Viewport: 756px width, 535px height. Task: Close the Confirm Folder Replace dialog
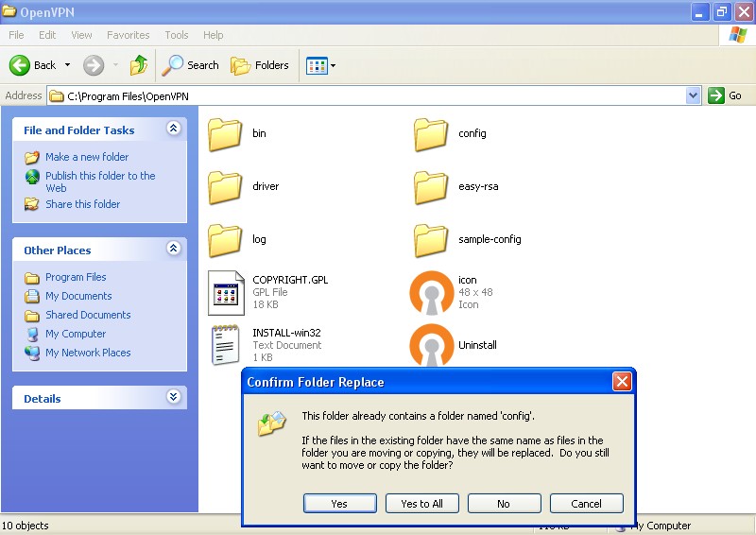pyautogui.click(x=622, y=382)
